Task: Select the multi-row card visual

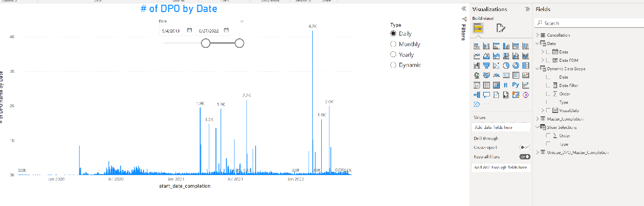Action: point(516,75)
